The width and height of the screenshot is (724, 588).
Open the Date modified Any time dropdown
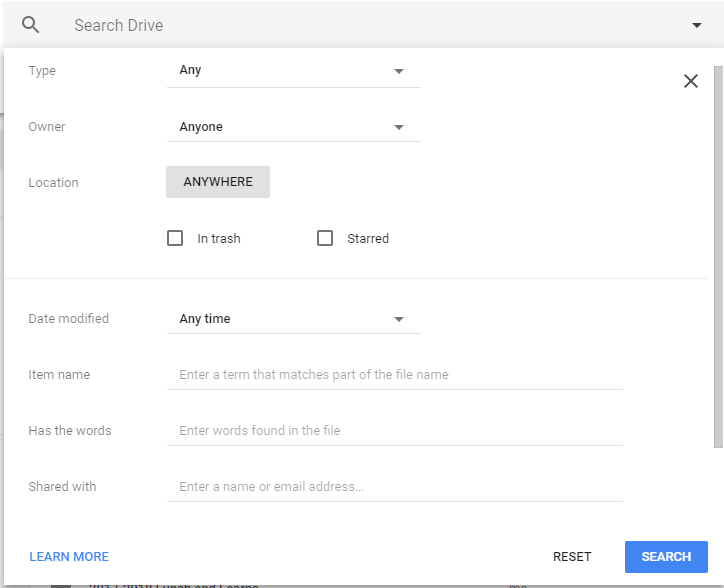coord(293,319)
